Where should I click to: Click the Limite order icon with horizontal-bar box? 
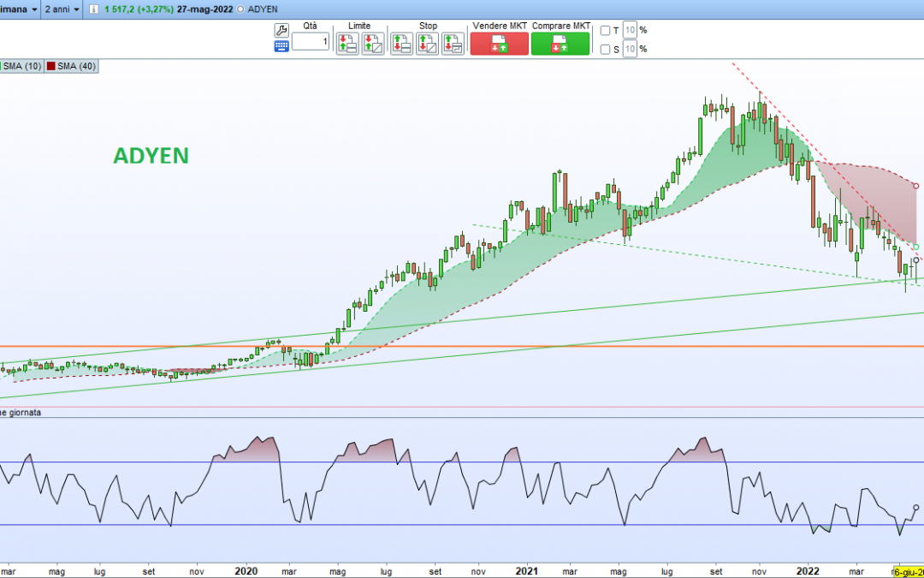[x=347, y=45]
